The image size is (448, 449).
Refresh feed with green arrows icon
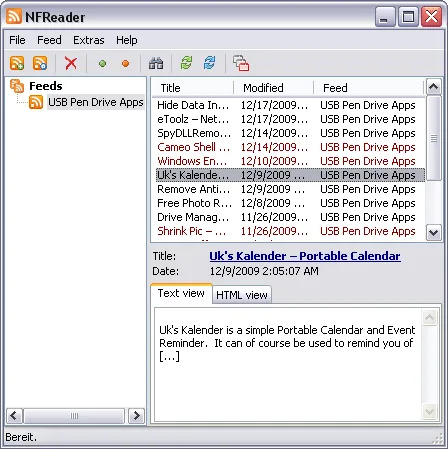tap(186, 63)
